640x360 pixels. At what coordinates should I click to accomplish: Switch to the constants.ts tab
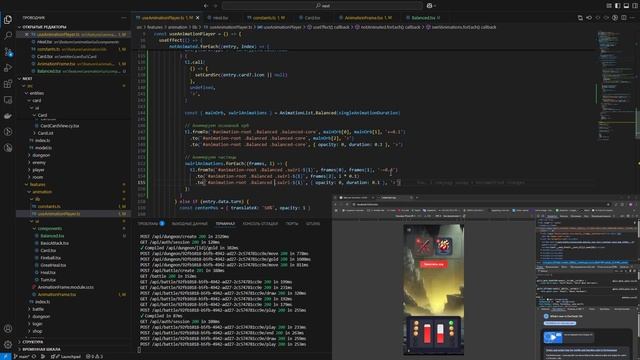[269, 18]
